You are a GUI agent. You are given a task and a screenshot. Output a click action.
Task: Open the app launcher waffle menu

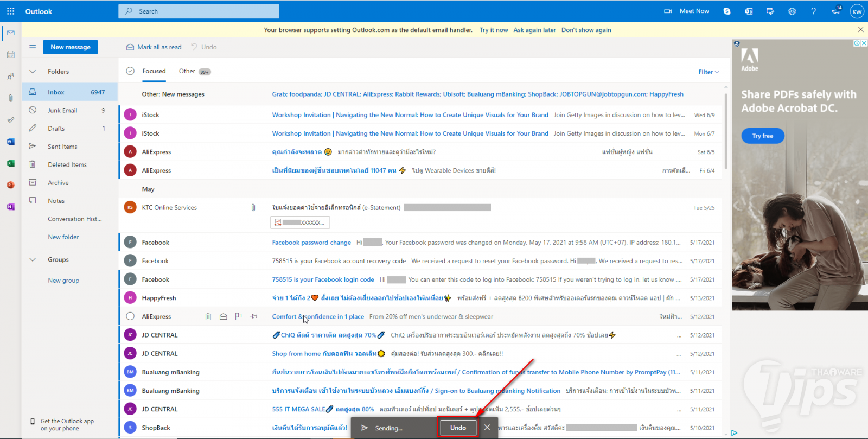coord(11,11)
